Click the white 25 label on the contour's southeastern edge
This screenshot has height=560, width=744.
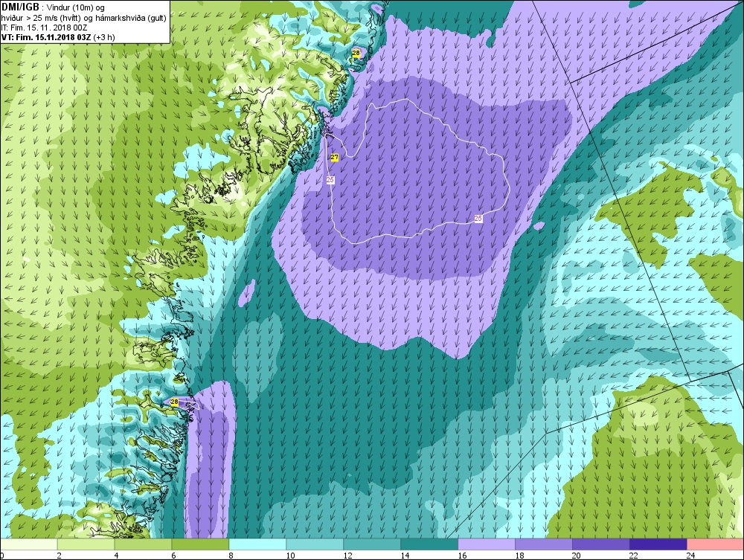point(478,219)
